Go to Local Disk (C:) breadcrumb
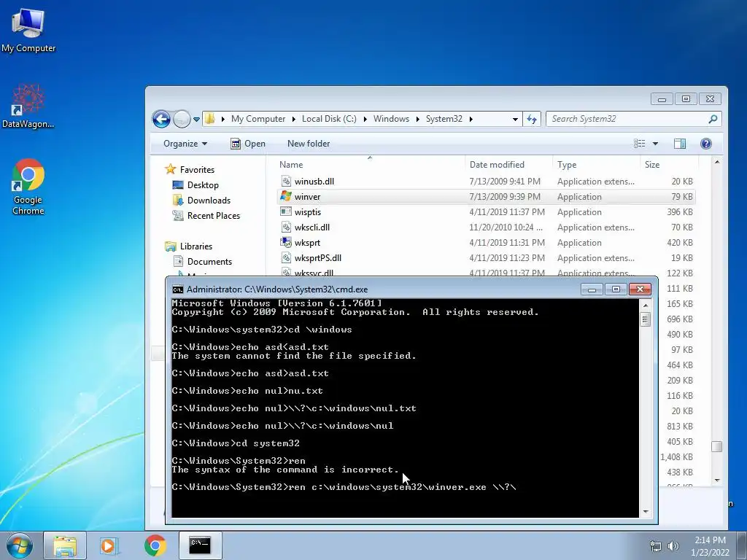This screenshot has height=560, width=747. 329,119
